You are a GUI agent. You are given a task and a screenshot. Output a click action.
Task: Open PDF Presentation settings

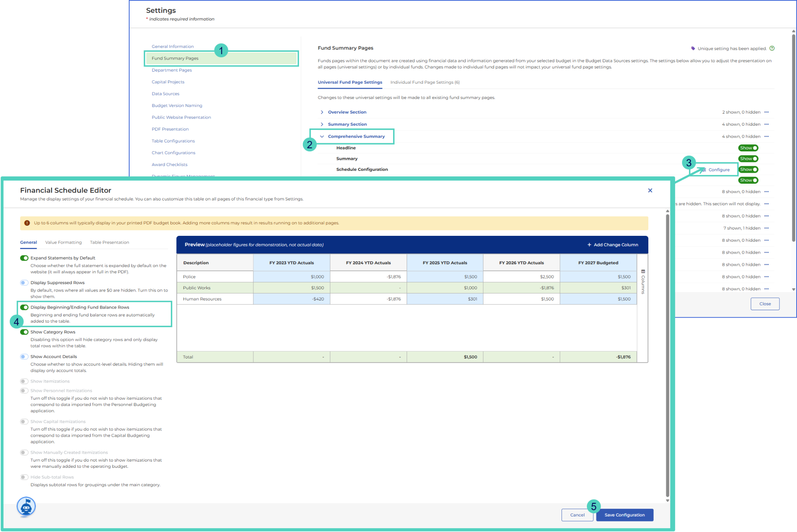[170, 129]
